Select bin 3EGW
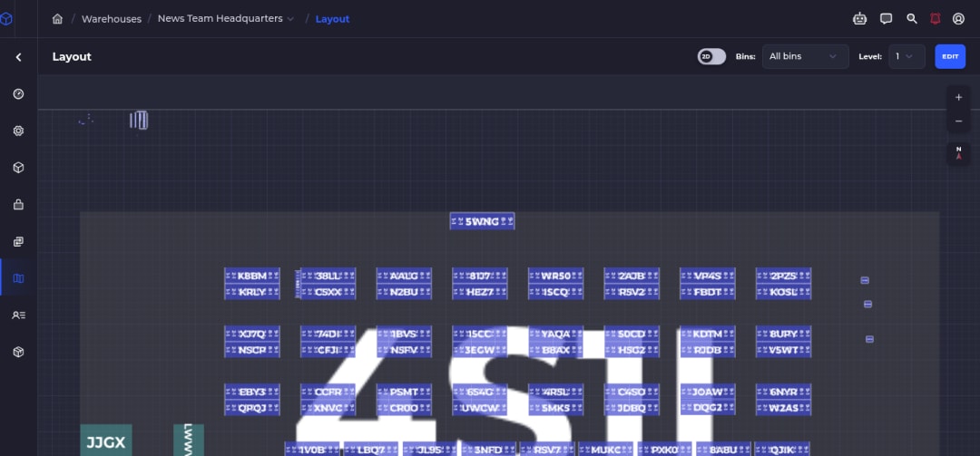 tap(480, 350)
